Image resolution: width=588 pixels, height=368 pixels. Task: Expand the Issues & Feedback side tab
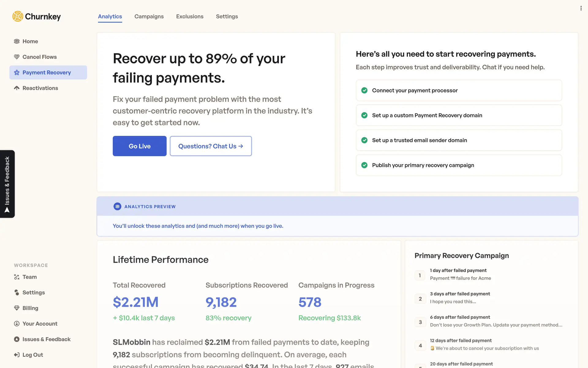[x=7, y=184]
